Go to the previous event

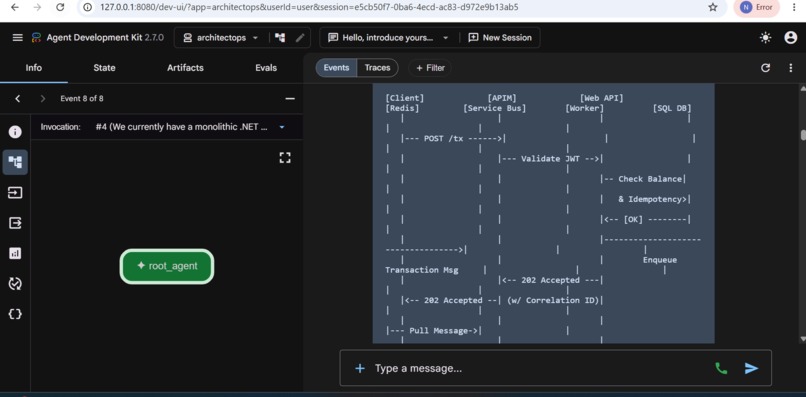17,98
